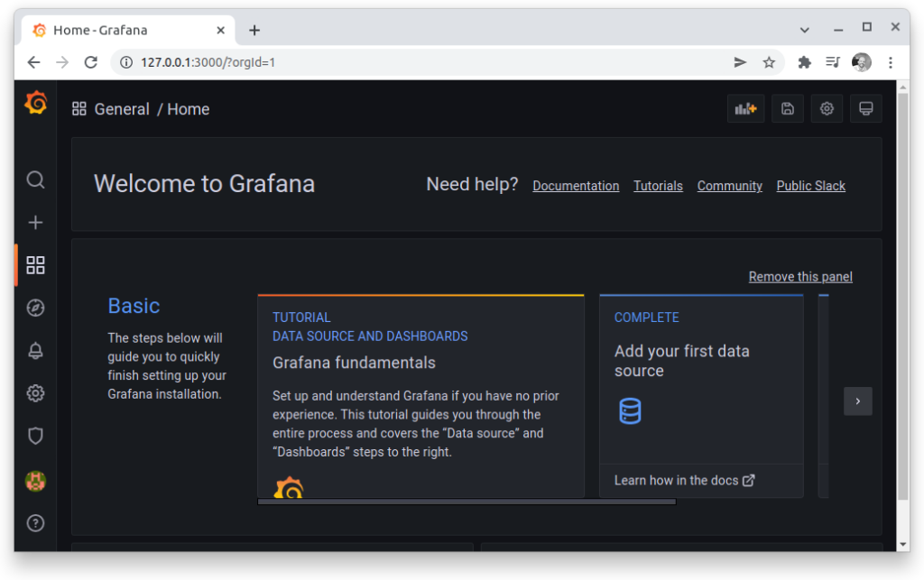Open the Explore compass icon

click(x=35, y=308)
